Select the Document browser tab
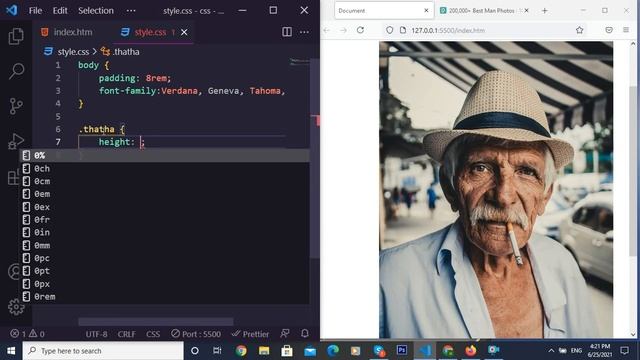The height and width of the screenshot is (360, 640). pos(384,11)
